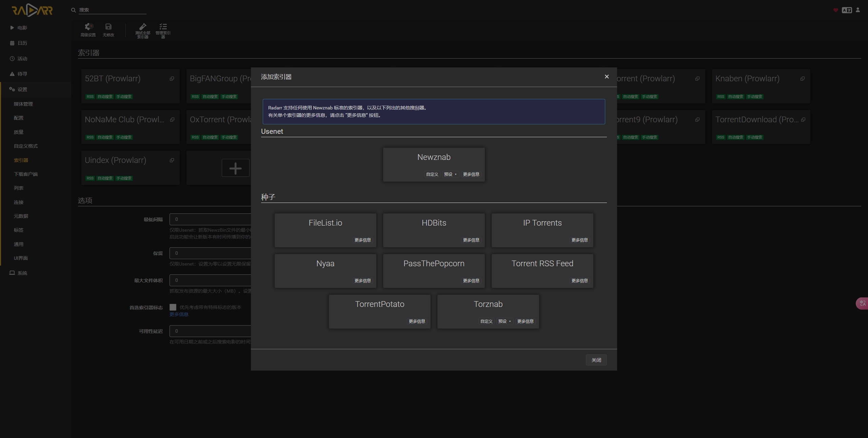Open BigFANGroup indexer card in background
This screenshot has width=868, height=438.
(x=219, y=86)
